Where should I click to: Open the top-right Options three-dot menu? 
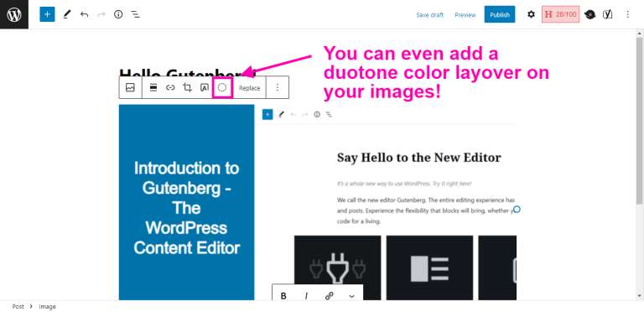[627, 14]
